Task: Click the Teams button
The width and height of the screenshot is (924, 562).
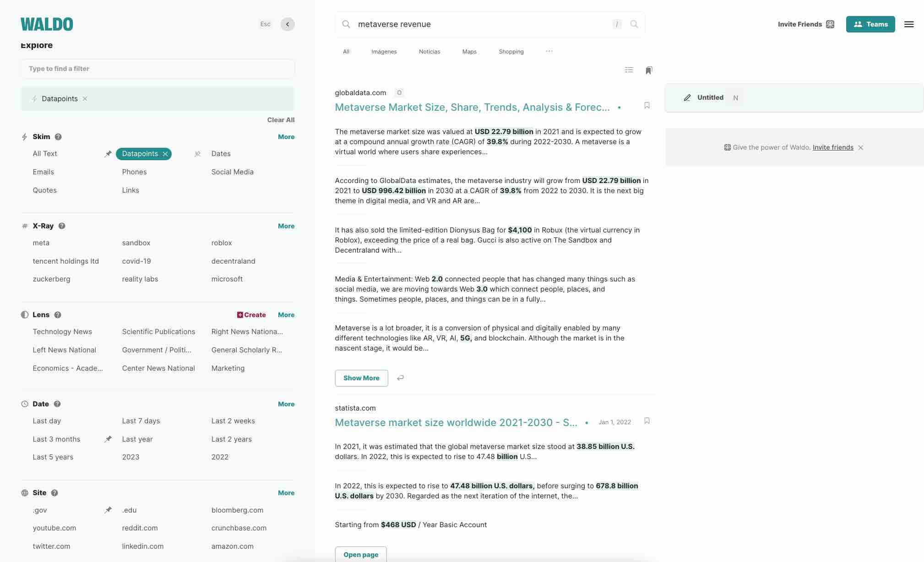Action: point(870,24)
